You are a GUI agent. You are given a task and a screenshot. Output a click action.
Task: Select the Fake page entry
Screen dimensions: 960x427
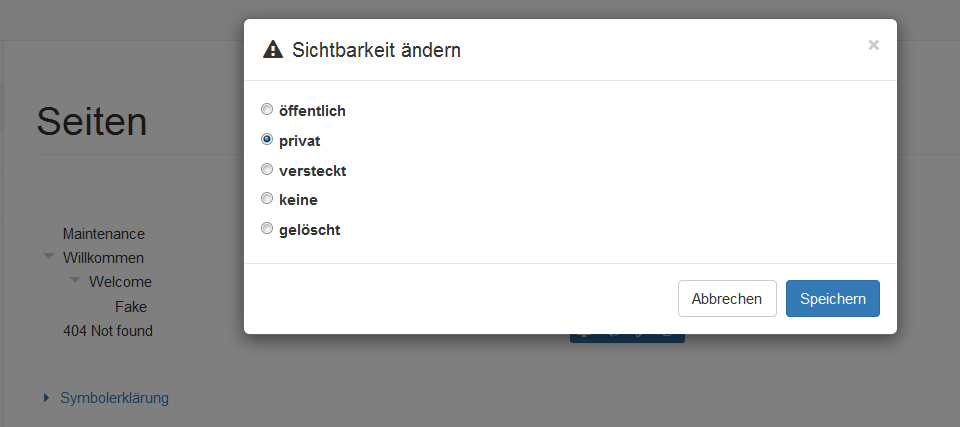tap(131, 306)
